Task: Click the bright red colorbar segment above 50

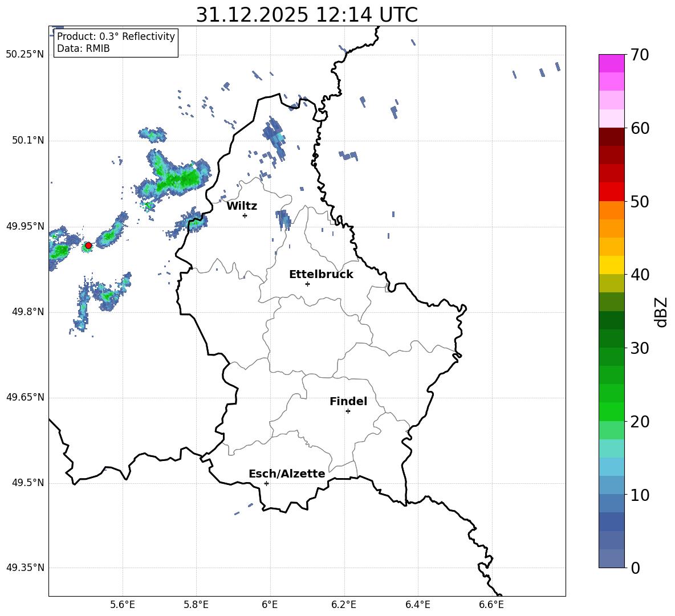Action: click(x=611, y=192)
